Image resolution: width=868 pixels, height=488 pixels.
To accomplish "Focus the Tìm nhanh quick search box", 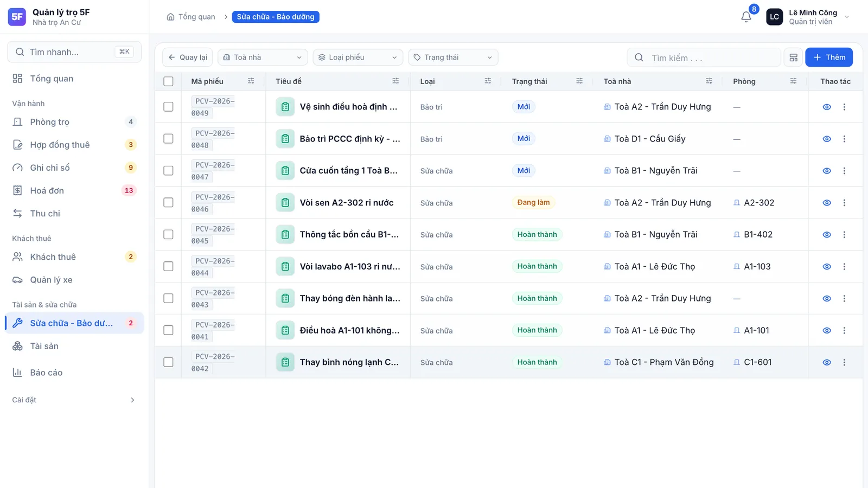I will [x=74, y=52].
